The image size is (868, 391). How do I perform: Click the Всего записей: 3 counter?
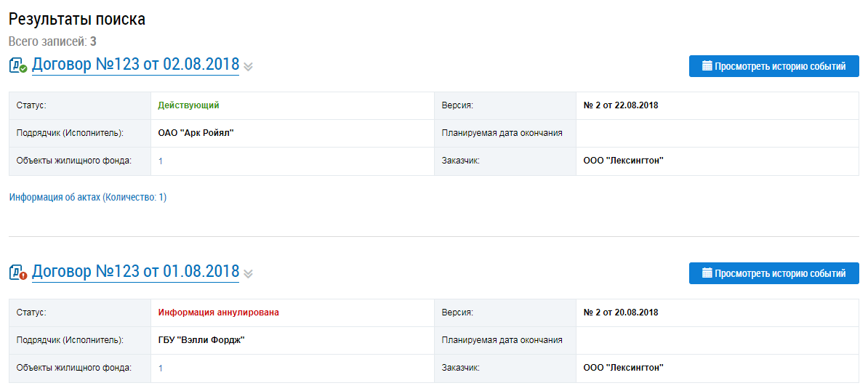coord(53,41)
